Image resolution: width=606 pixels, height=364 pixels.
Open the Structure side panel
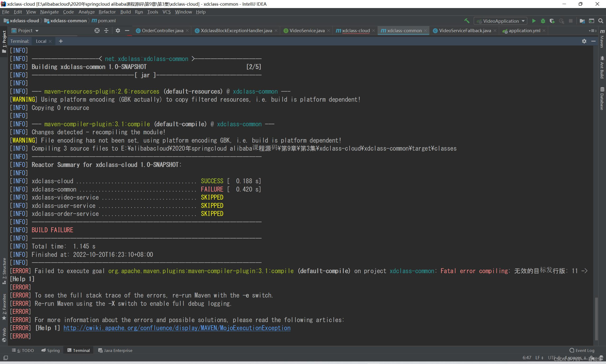click(x=4, y=271)
